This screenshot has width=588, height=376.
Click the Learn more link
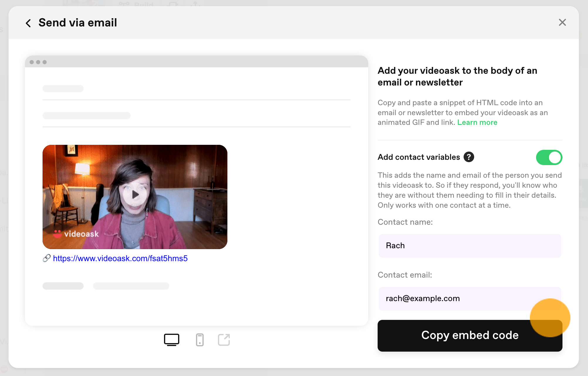(x=477, y=122)
